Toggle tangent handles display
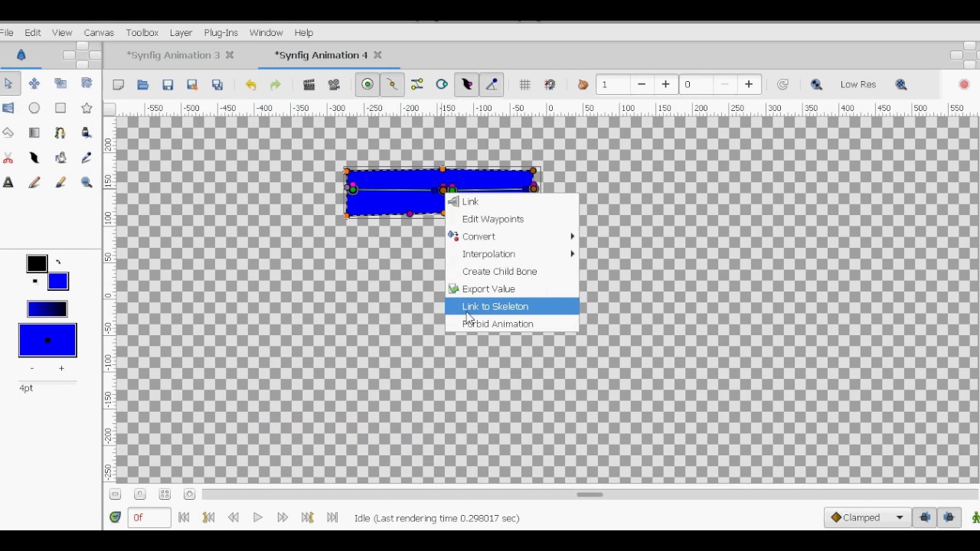Screen dimensions: 980x551 tap(417, 85)
